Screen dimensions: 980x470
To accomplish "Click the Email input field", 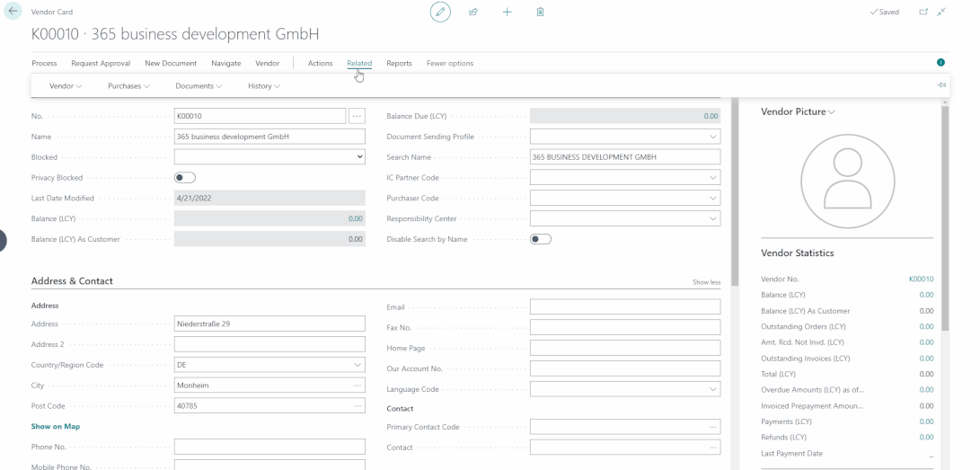I will [625, 306].
